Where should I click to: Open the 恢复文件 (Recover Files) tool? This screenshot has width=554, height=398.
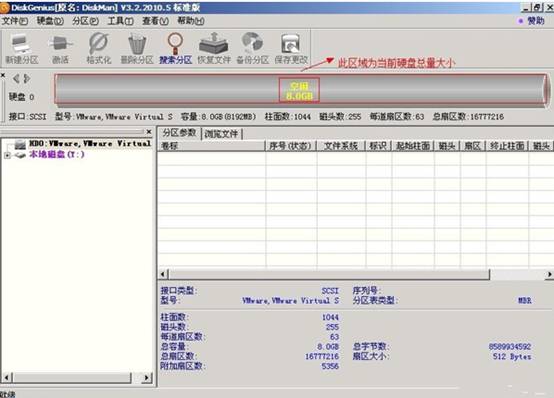click(214, 48)
